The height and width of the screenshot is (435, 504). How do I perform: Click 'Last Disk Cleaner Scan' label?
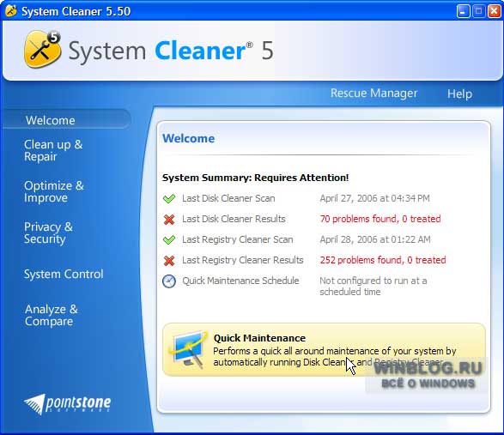point(228,198)
